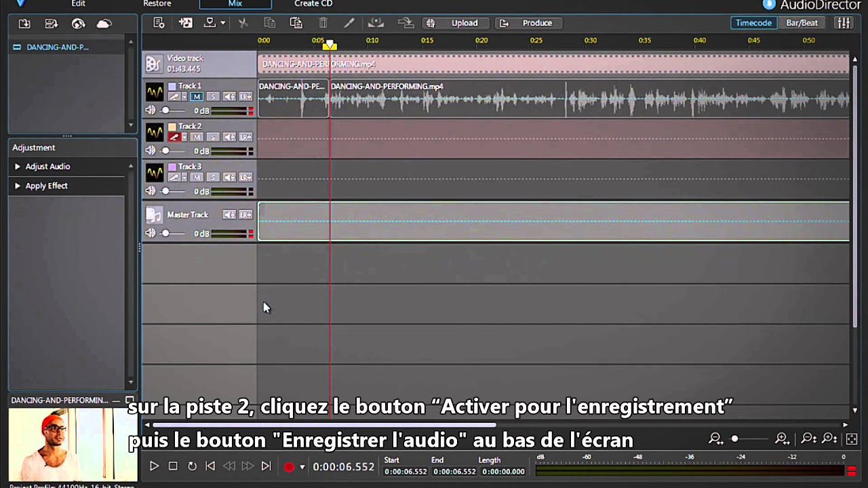Viewport: 868px width, 488px height.
Task: Click the pencil edit icon in toolbar
Action: pos(349,23)
